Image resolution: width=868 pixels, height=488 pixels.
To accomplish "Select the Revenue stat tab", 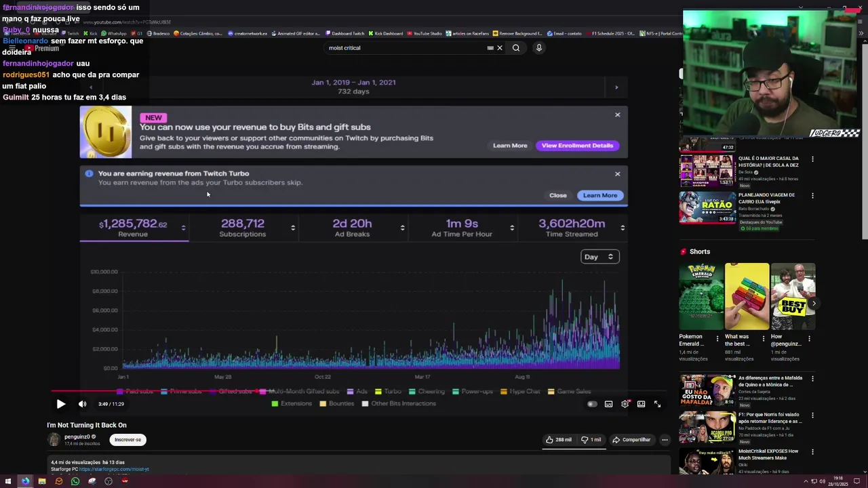I will 134,228.
